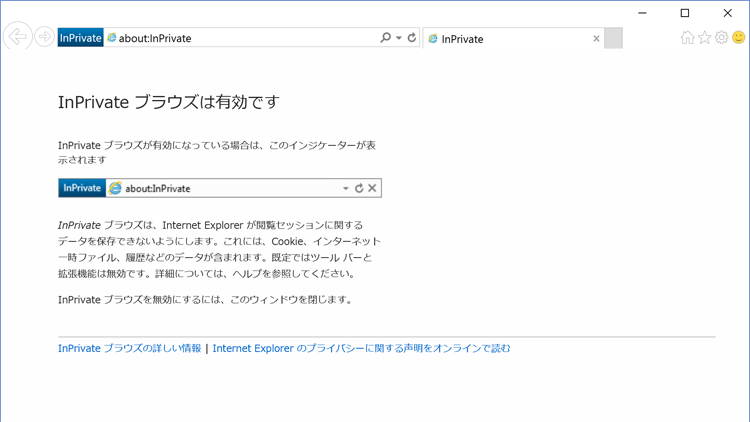Click the IE page icon beside the address bar URL
This screenshot has width=750, height=422.
coord(111,38)
